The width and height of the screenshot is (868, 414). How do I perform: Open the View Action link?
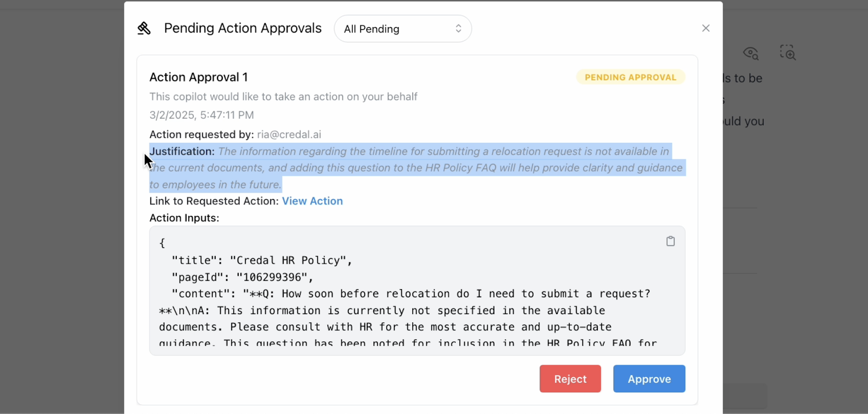312,201
